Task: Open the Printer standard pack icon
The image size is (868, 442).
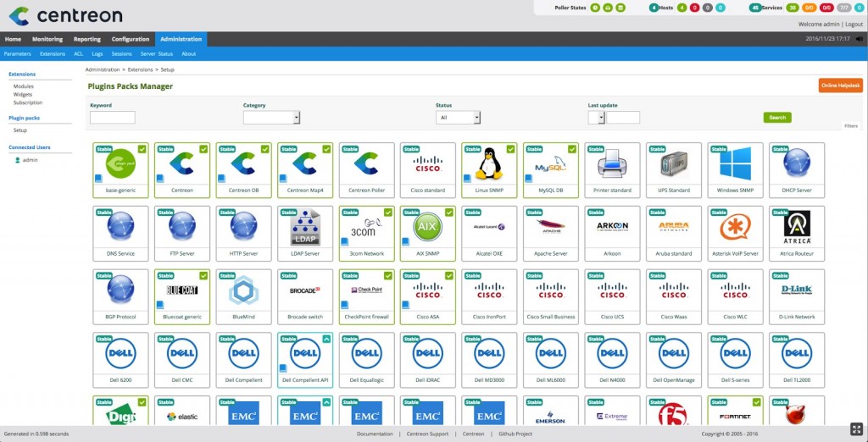Action: [x=612, y=164]
